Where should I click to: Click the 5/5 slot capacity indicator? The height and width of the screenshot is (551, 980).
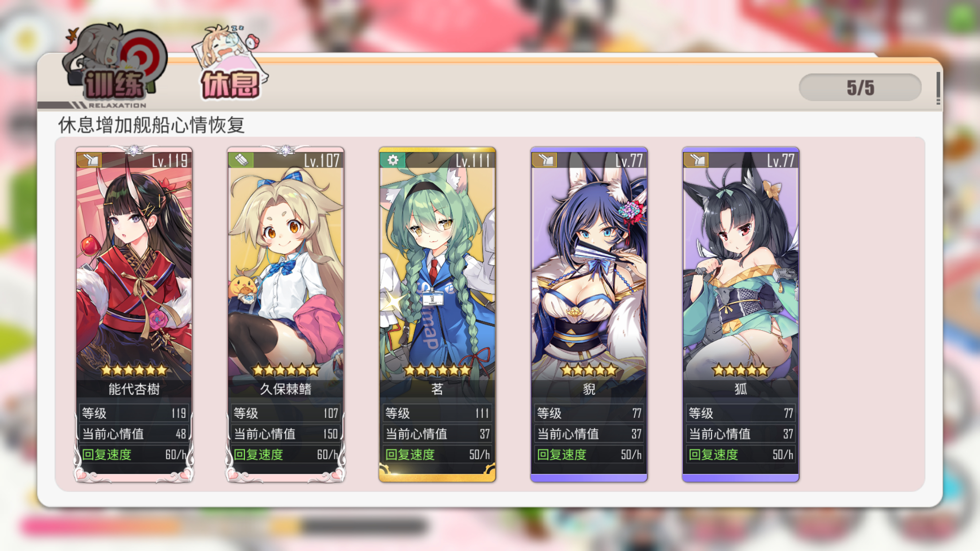tap(860, 87)
